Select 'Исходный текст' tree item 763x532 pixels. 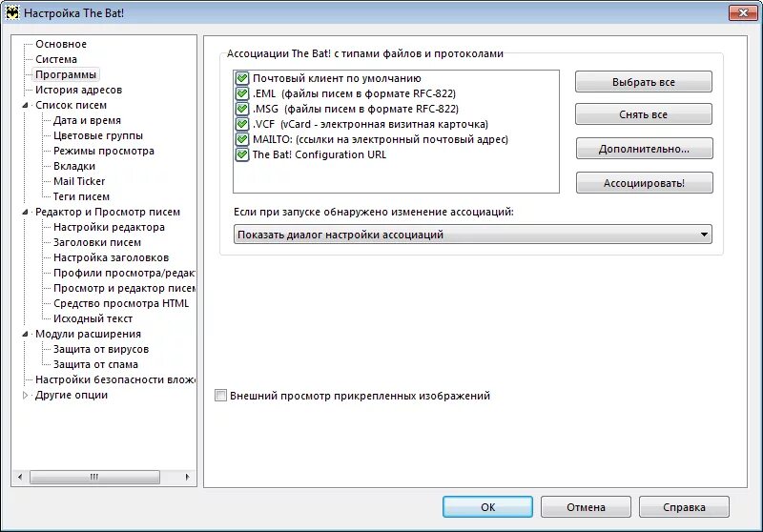click(x=93, y=319)
